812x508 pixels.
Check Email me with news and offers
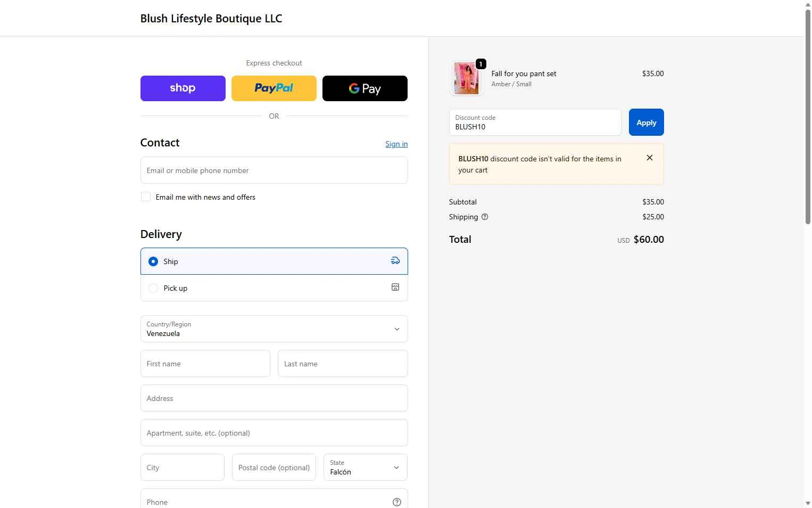pos(146,197)
